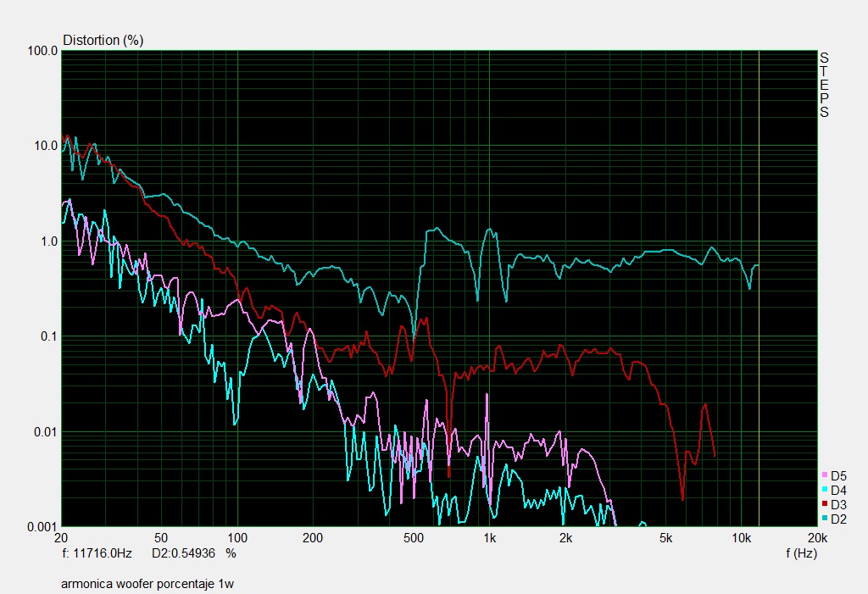868x594 pixels.
Task: Click the 'D2:0.54936 %' readout value
Action: [x=194, y=553]
